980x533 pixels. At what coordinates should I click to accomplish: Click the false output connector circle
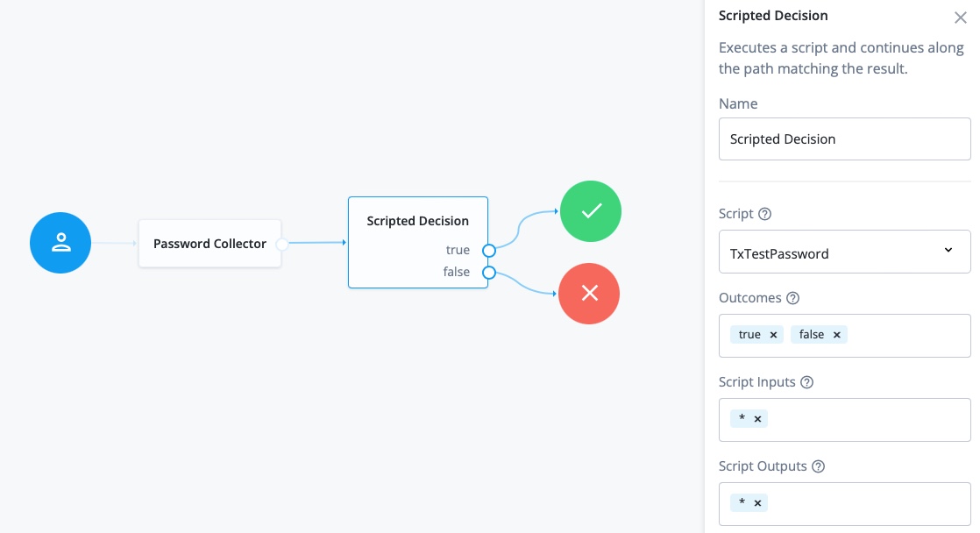489,273
